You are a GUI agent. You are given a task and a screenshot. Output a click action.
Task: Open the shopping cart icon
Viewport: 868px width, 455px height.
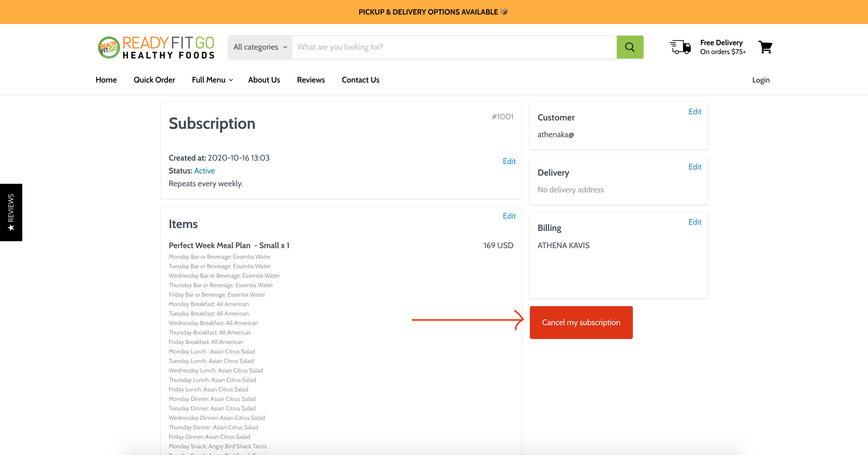coord(765,47)
